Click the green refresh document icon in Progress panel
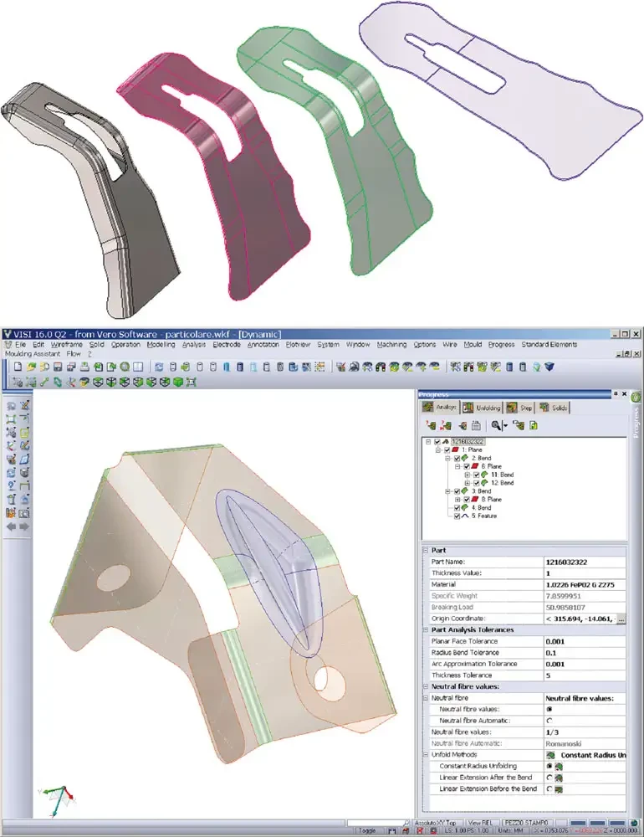Screen dimensions: 644x837 coord(533,425)
